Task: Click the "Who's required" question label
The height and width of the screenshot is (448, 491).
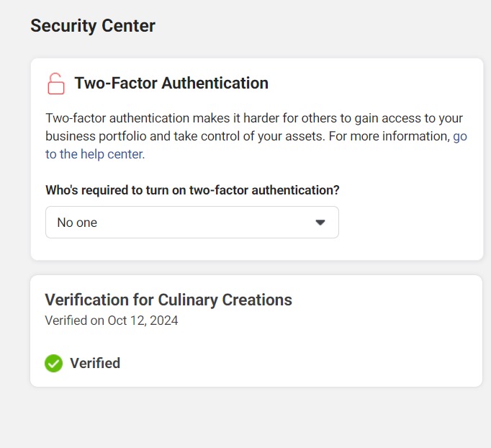Action: coord(192,190)
